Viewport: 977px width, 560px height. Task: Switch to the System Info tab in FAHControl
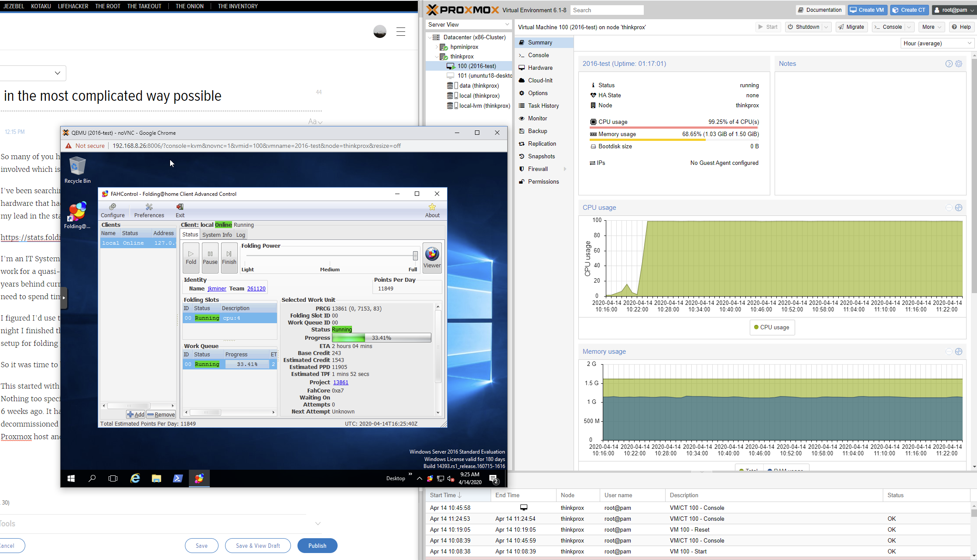coord(217,235)
